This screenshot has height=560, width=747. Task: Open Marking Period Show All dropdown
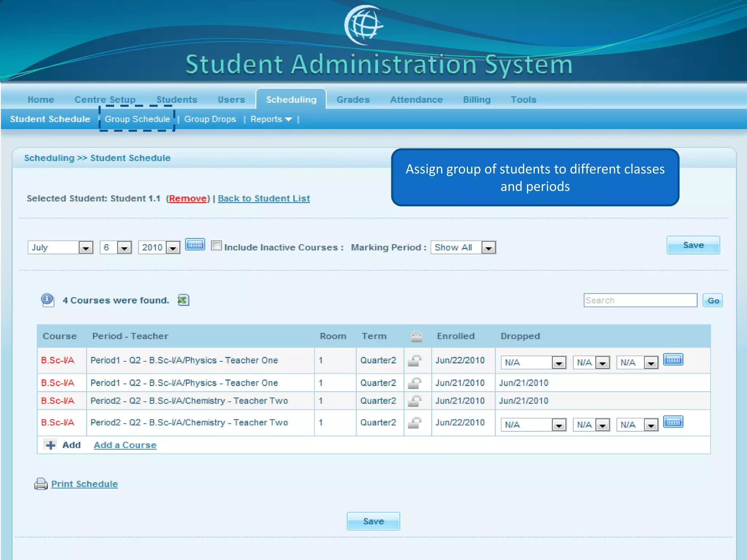coord(463,248)
